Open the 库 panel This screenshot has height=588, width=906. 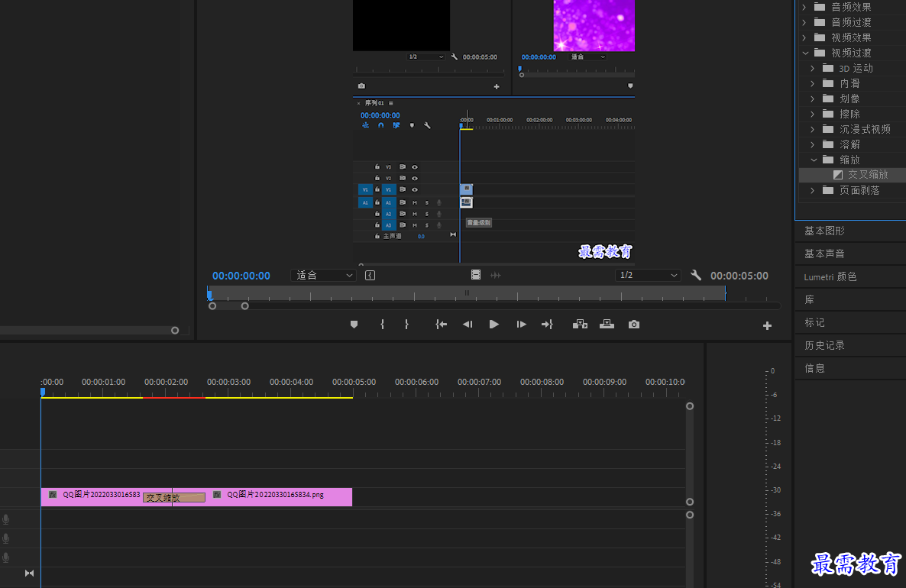pos(810,299)
